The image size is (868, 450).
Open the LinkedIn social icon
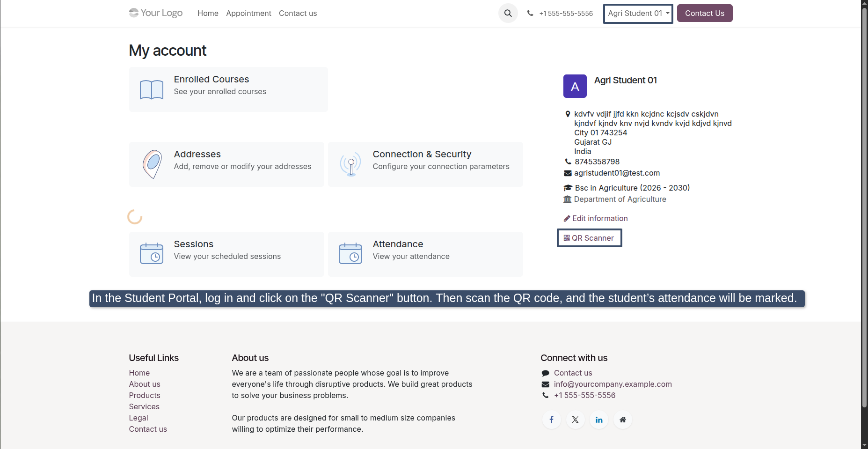pos(599,420)
